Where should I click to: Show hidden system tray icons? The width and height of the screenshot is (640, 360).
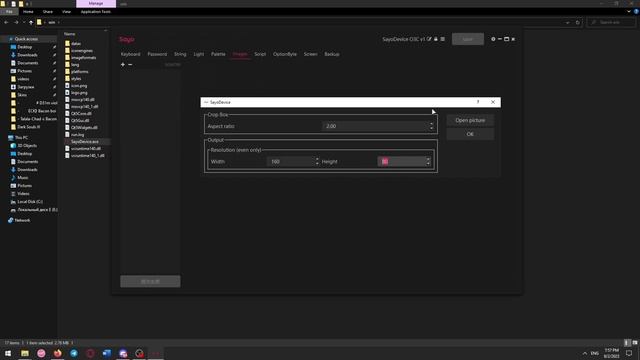pos(584,353)
